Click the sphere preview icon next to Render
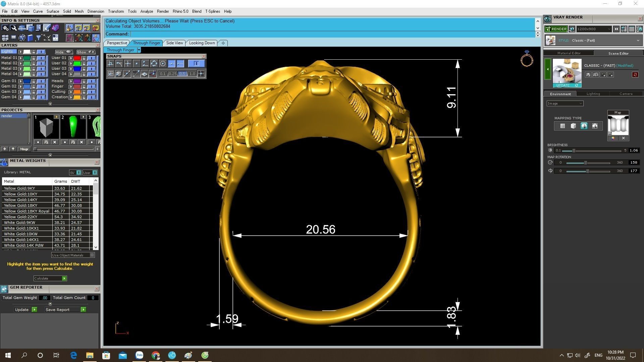644x362 pixels. (572, 29)
